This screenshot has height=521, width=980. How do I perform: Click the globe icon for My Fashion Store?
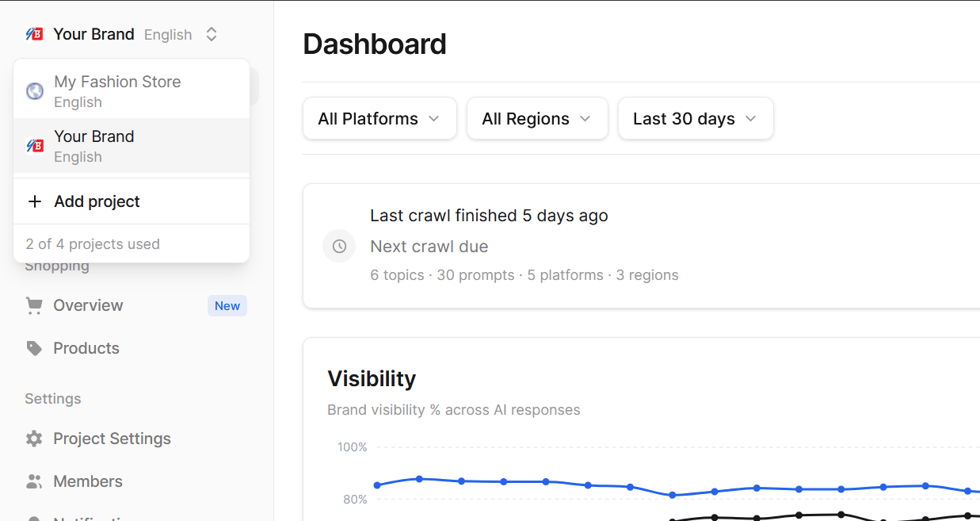[35, 91]
